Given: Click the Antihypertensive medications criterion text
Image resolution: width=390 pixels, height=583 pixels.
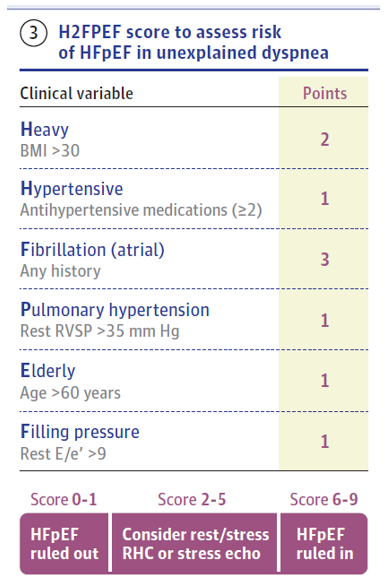Looking at the screenshot, I should point(141,210).
